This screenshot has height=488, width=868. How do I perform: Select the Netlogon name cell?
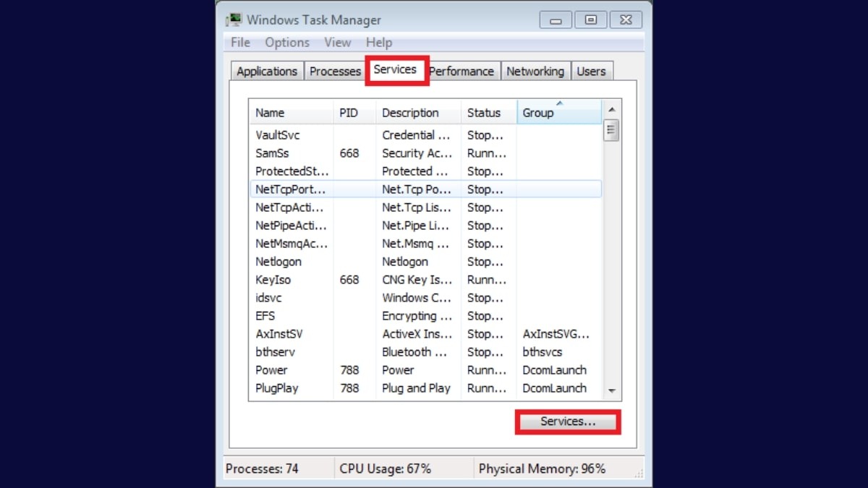278,262
